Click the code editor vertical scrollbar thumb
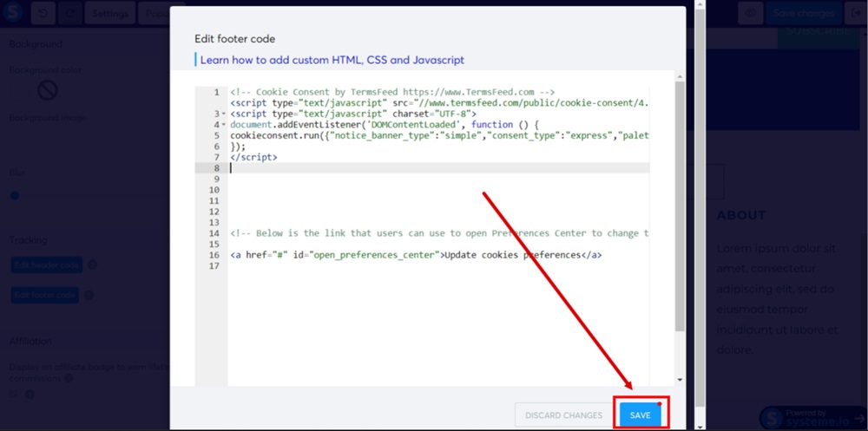 (680, 206)
